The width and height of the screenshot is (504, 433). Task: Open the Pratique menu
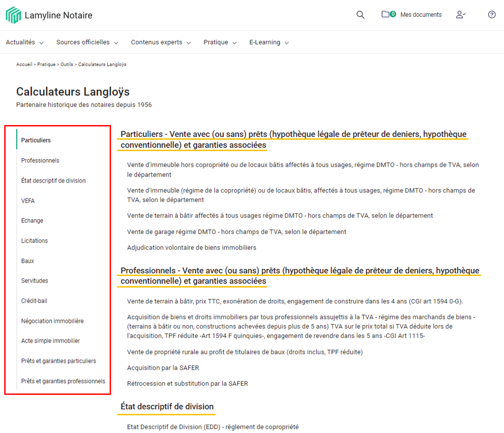click(x=220, y=42)
